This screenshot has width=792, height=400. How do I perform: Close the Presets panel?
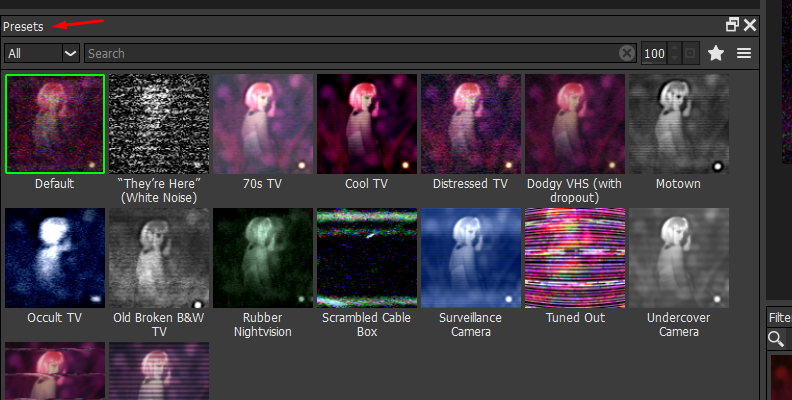(750, 24)
